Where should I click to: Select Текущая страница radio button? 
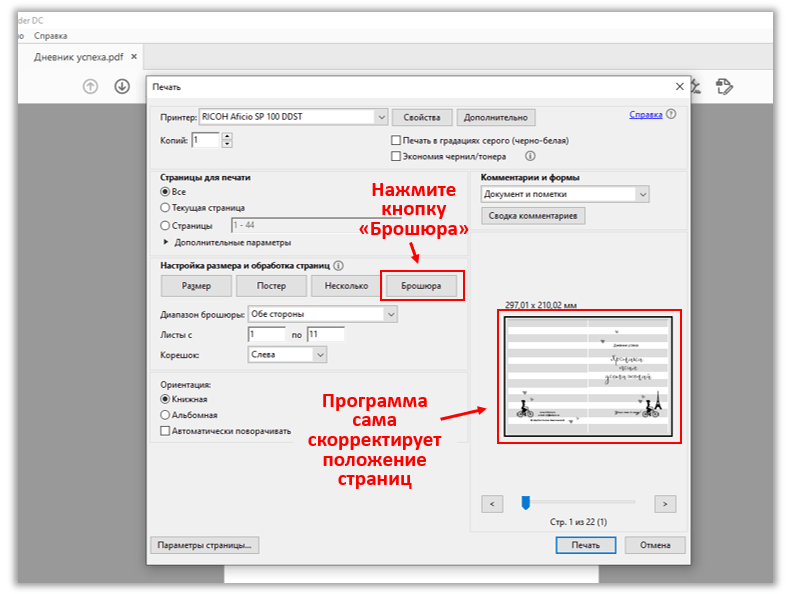[x=165, y=207]
